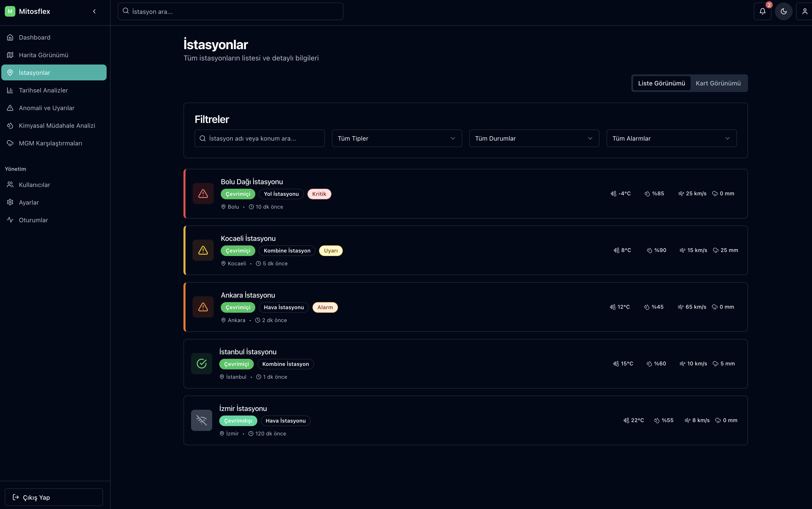Toggle dark mode moon icon
The image size is (812, 509).
tap(783, 11)
